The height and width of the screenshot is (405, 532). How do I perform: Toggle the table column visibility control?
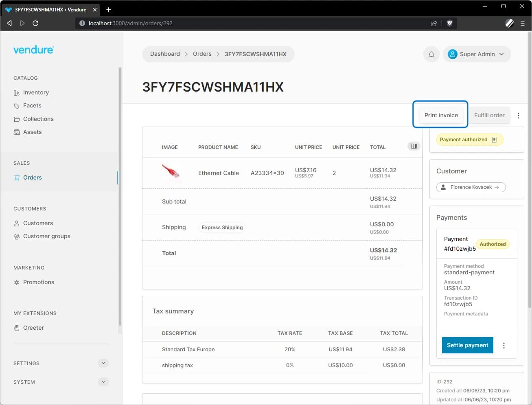[414, 146]
